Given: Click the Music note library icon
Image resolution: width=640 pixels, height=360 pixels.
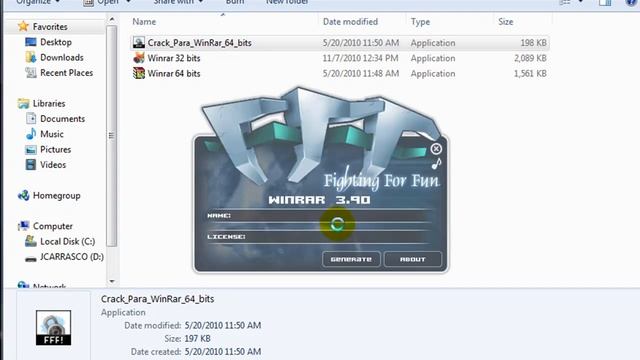Looking at the screenshot, I should pos(31,134).
